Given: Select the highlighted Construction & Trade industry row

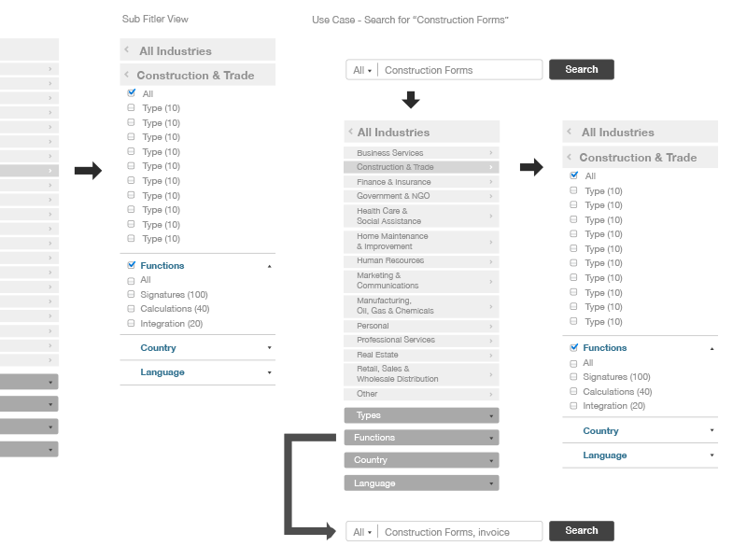Looking at the screenshot, I should pos(421,167).
